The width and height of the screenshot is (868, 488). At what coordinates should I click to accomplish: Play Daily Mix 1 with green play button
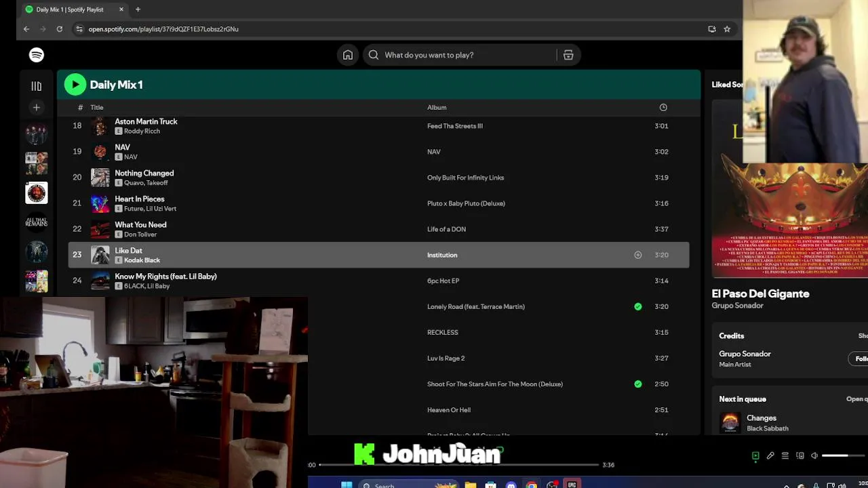75,85
